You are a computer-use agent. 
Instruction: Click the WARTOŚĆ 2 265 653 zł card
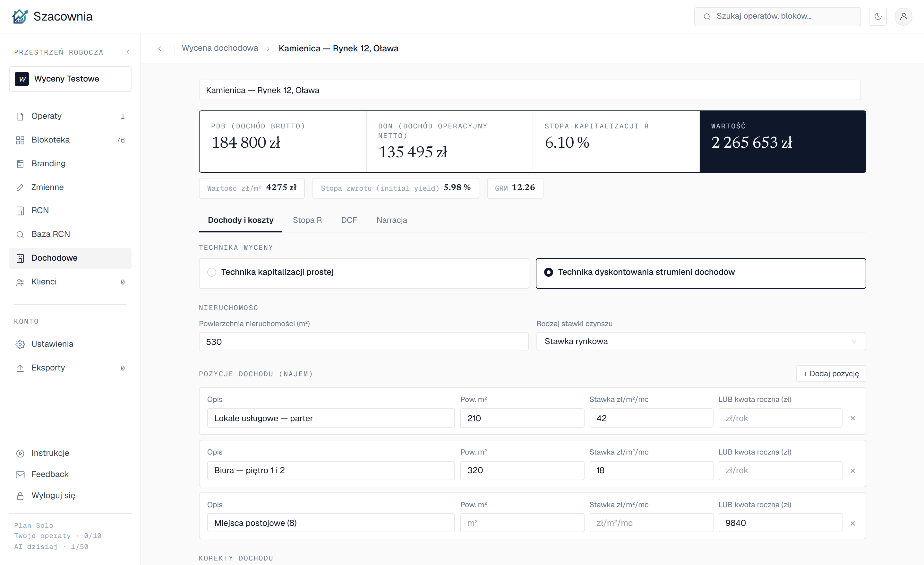tap(783, 142)
